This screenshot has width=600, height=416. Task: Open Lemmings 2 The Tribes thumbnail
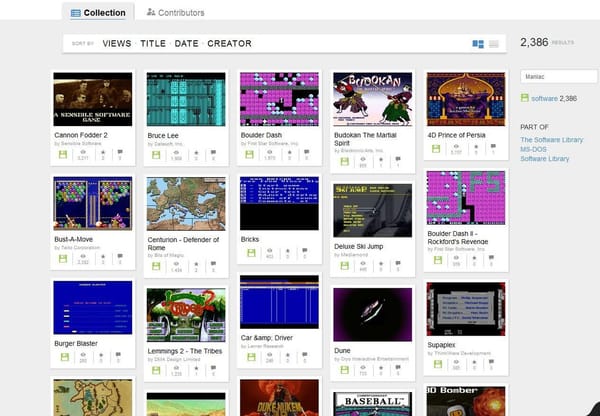click(186, 315)
